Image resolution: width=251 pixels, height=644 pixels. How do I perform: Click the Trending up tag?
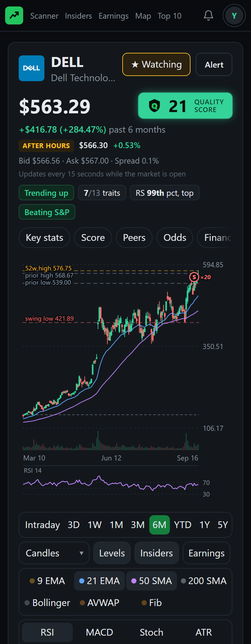tap(46, 193)
